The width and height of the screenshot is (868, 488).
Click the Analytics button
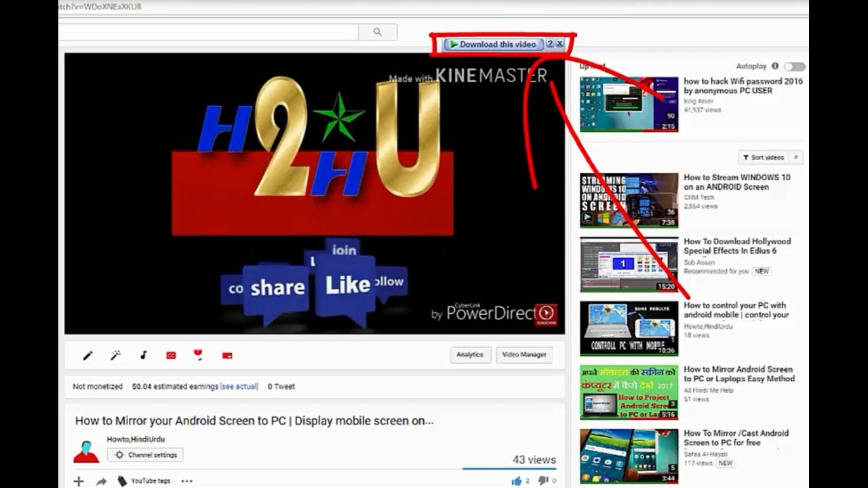[470, 354]
